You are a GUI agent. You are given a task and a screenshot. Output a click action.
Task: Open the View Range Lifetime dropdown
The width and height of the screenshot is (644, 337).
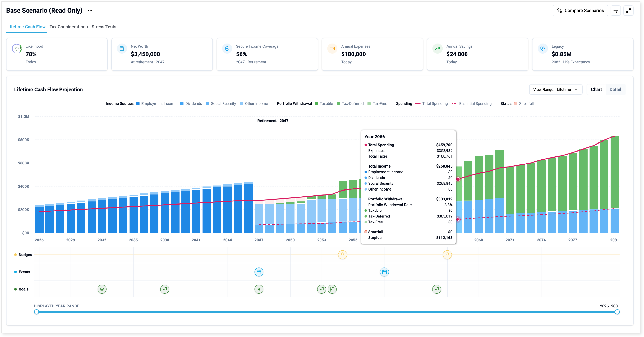pos(556,90)
